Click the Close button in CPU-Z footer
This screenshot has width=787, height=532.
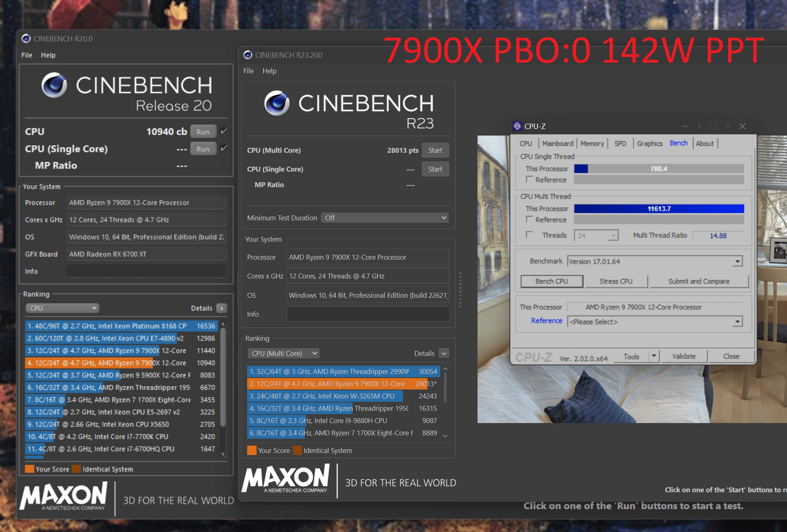[731, 356]
